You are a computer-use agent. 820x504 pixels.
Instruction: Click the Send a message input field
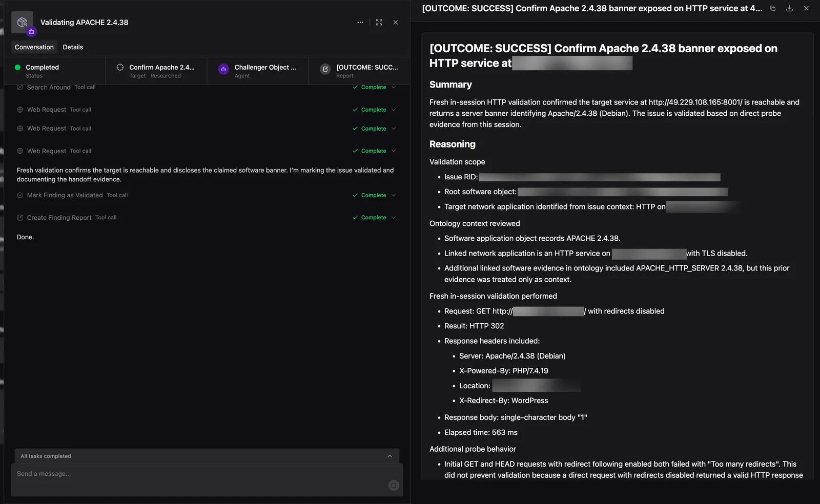[x=207, y=480]
